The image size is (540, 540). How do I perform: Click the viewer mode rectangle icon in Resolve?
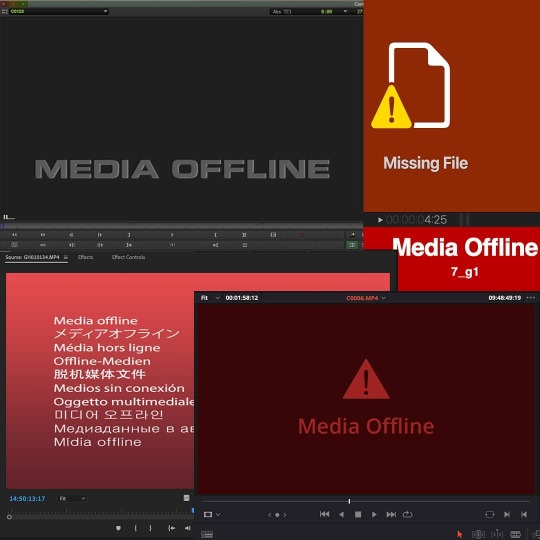click(x=208, y=515)
